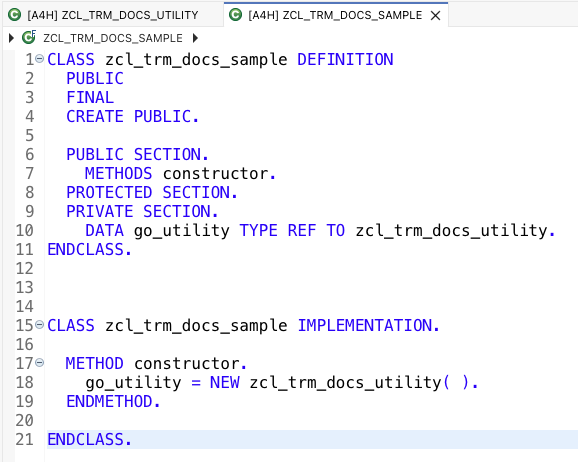The height and width of the screenshot is (462, 578).
Task: Click line number 12 in the gutter
Action: point(24,268)
